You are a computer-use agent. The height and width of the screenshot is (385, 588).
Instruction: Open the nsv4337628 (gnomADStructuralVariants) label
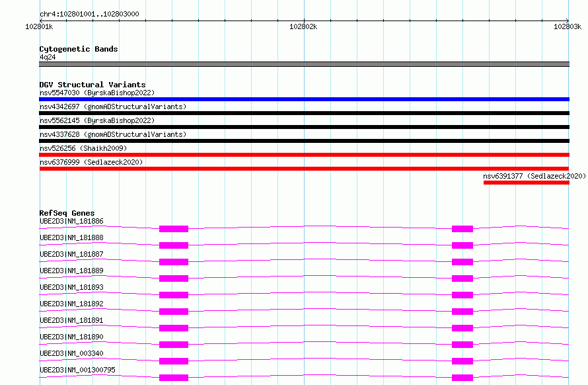pyautogui.click(x=113, y=134)
